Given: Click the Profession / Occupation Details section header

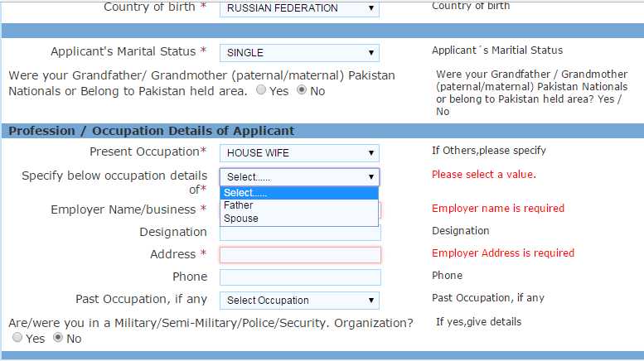Looking at the screenshot, I should [151, 131].
